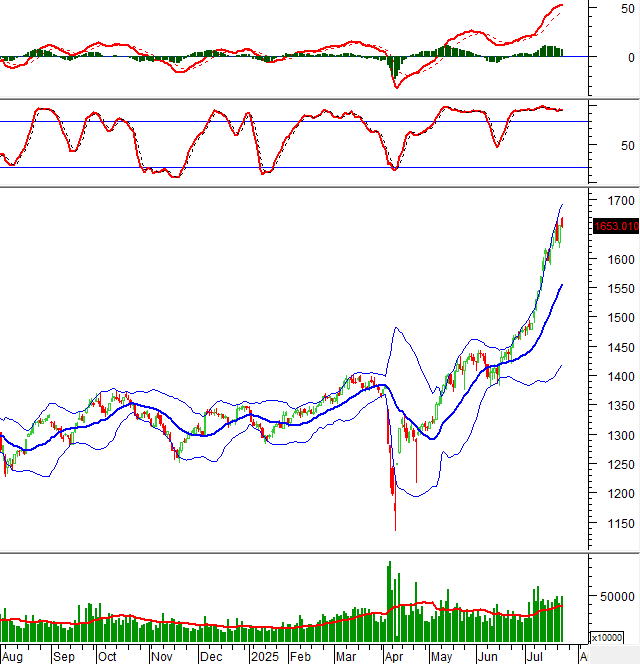Click the 2025 year label on time axis
This screenshot has height=664, width=640.
point(265,657)
